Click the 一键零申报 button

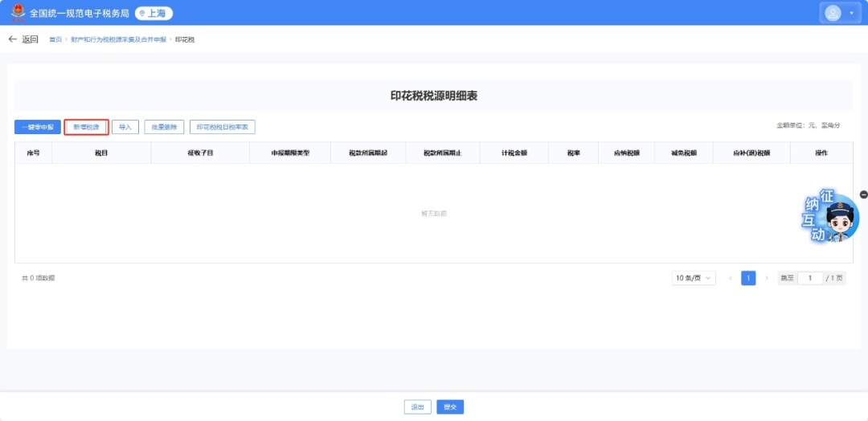click(x=38, y=127)
